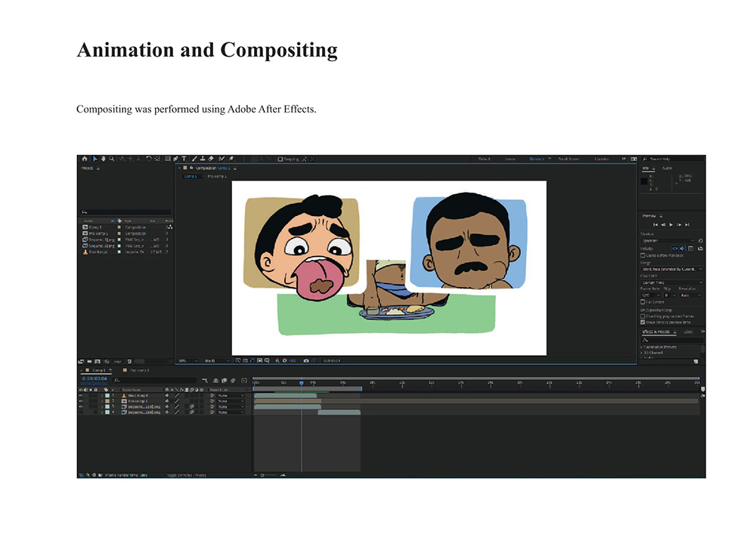The width and height of the screenshot is (756, 534).
Task: Select the Brush tool
Action: (x=194, y=159)
